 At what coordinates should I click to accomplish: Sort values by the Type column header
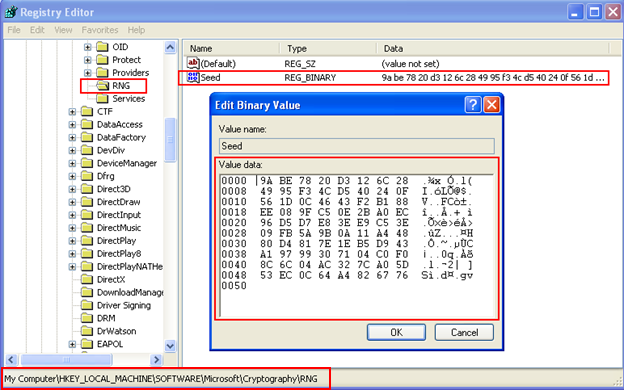coord(329,49)
